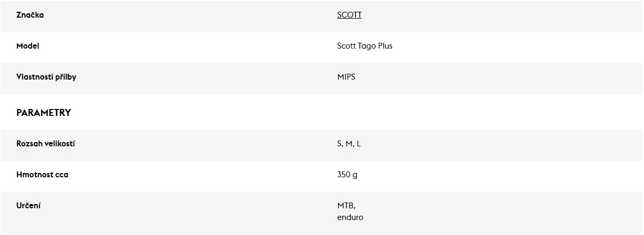Click the size L value
This screenshot has width=644, height=235.
point(359,144)
